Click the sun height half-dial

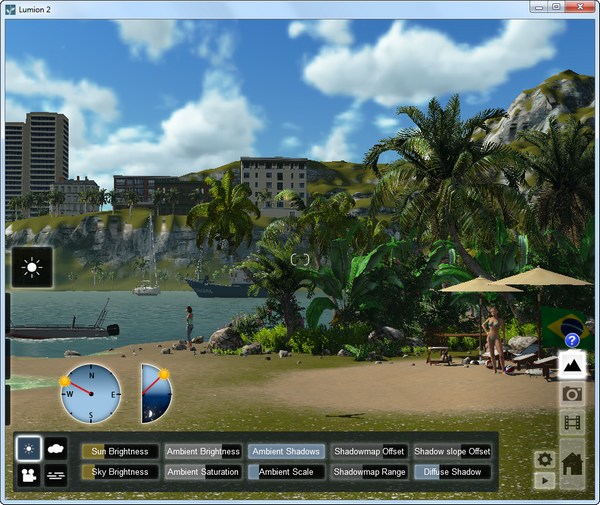(157, 393)
